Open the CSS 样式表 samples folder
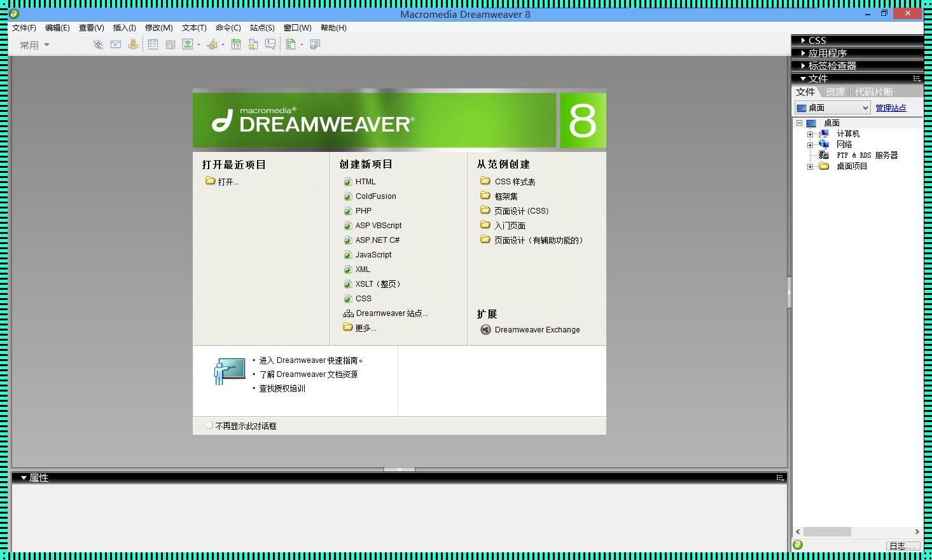This screenshot has height=560, width=932. pyautogui.click(x=508, y=182)
